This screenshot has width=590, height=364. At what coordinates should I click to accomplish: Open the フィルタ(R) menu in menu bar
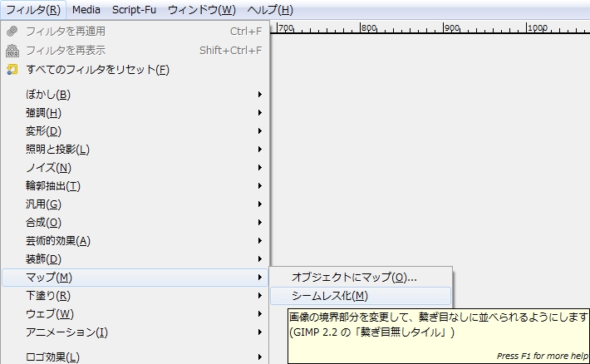pos(33,10)
